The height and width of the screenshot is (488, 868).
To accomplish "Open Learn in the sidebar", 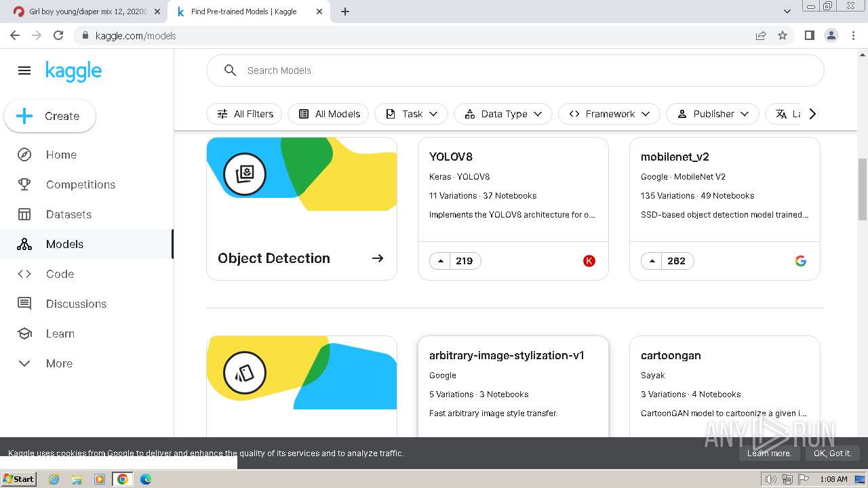I will pyautogui.click(x=87, y=333).
